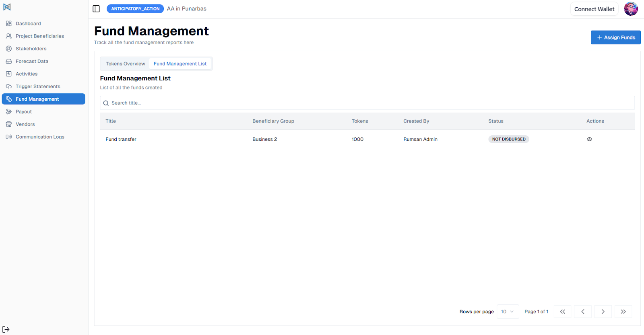This screenshot has height=335, width=644.
Task: Click the Trigger Statements cloud icon
Action: pos(9,87)
